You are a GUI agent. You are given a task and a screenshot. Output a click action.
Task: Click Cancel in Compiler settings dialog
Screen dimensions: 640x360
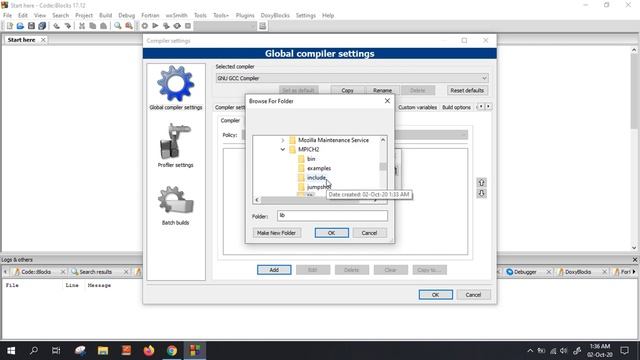pyautogui.click(x=473, y=295)
